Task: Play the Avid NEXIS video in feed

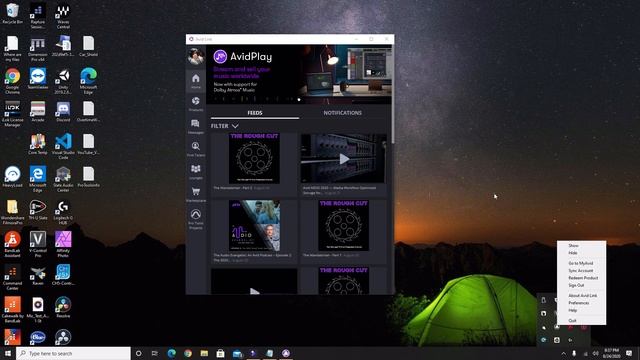Action: coord(344,159)
